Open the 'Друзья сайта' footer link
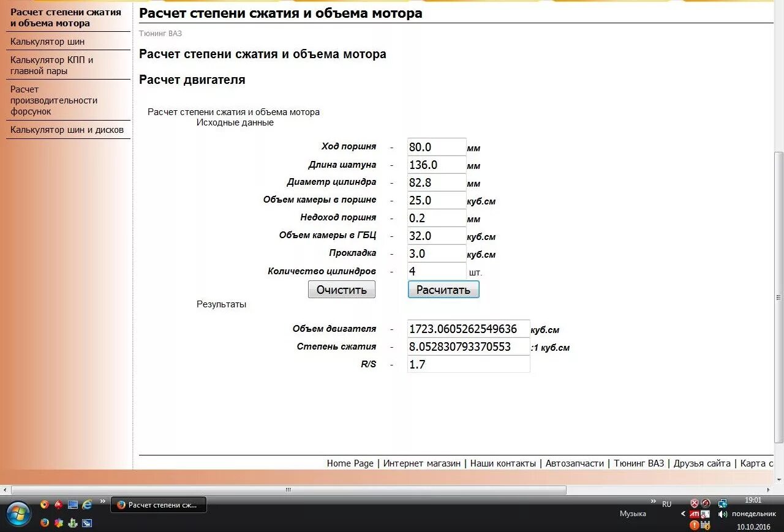784x532 pixels. tap(702, 463)
